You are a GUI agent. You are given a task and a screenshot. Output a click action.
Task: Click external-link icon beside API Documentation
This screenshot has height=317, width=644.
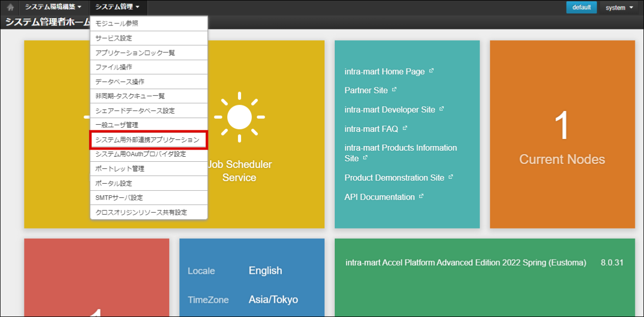(421, 196)
